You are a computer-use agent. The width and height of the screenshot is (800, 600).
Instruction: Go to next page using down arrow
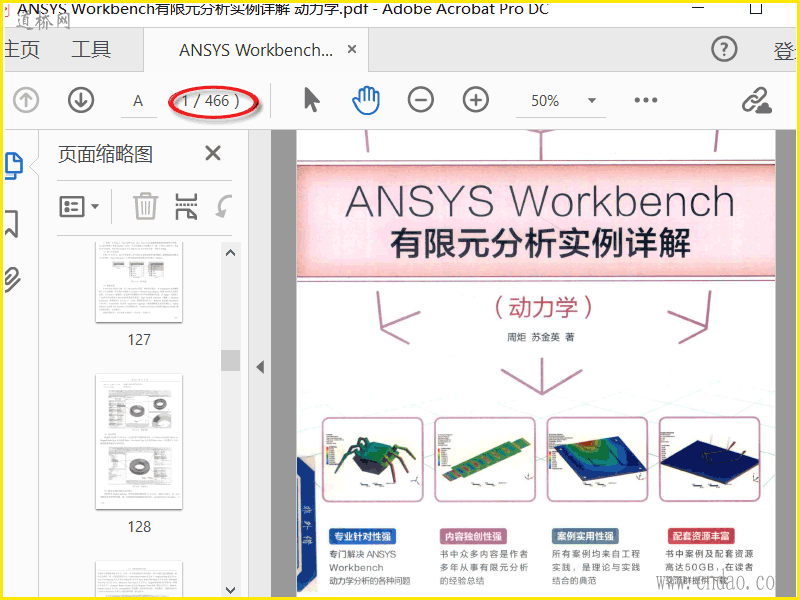(81, 100)
